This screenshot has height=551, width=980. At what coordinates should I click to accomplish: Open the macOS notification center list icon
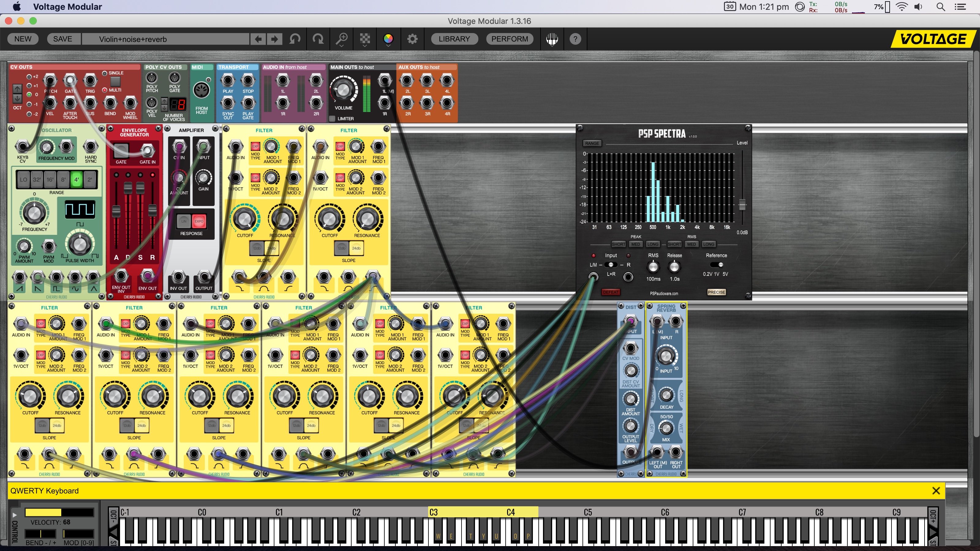tap(961, 6)
